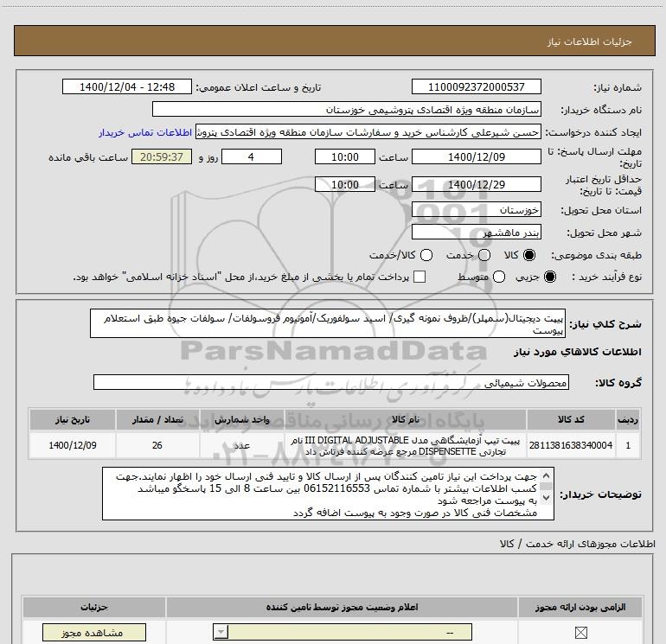The height and width of the screenshot is (644, 666).
Task: Click the response deadline time 10:00 field
Action: coord(345,156)
